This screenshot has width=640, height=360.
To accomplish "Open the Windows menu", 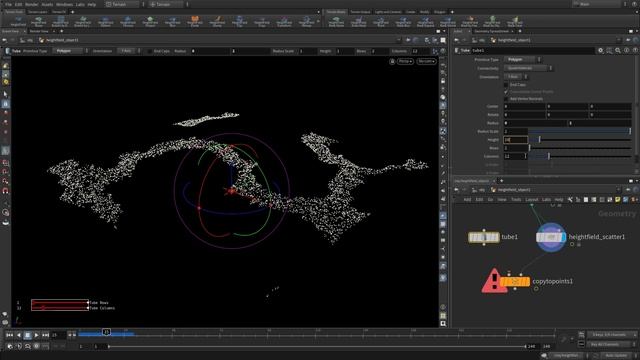I will 64,4.
